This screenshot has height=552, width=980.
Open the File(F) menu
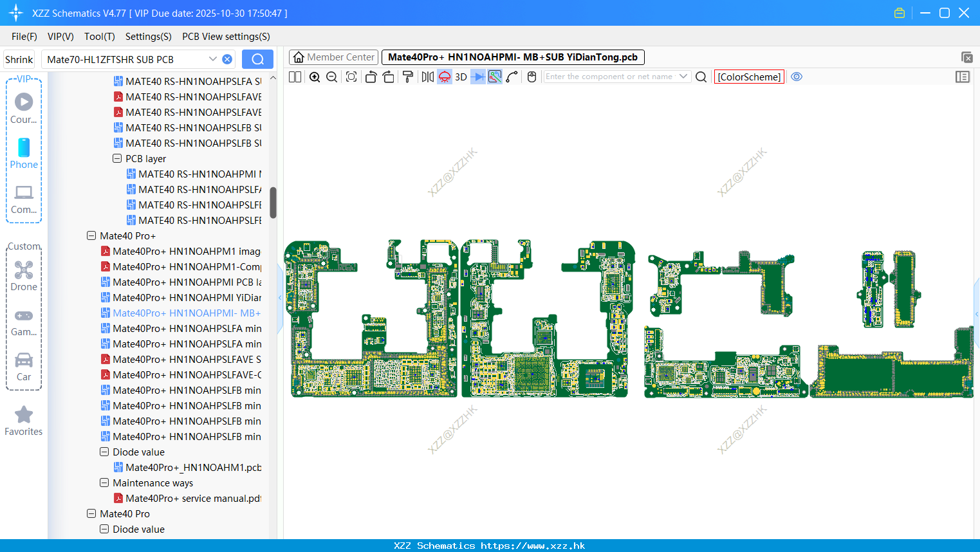tap(24, 37)
